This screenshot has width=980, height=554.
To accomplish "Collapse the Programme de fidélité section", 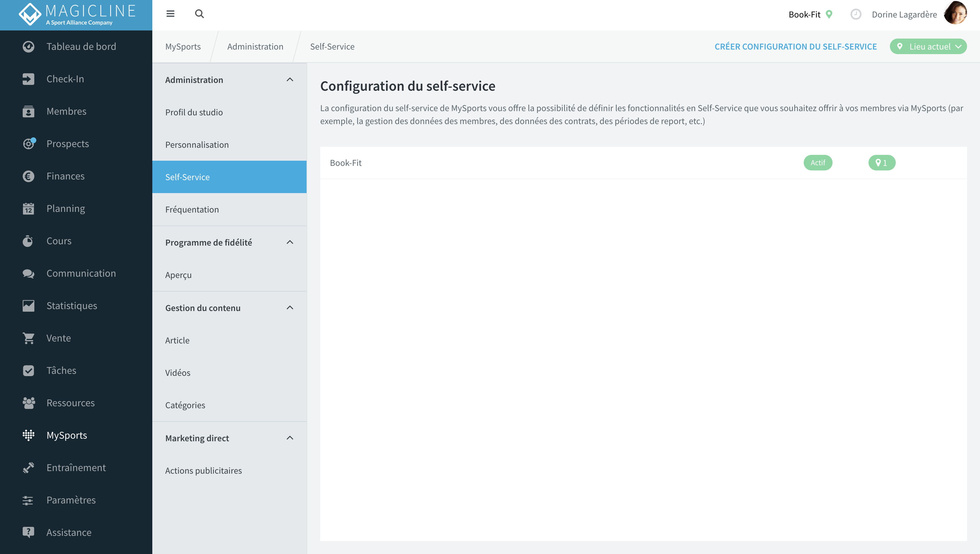I will click(x=290, y=242).
